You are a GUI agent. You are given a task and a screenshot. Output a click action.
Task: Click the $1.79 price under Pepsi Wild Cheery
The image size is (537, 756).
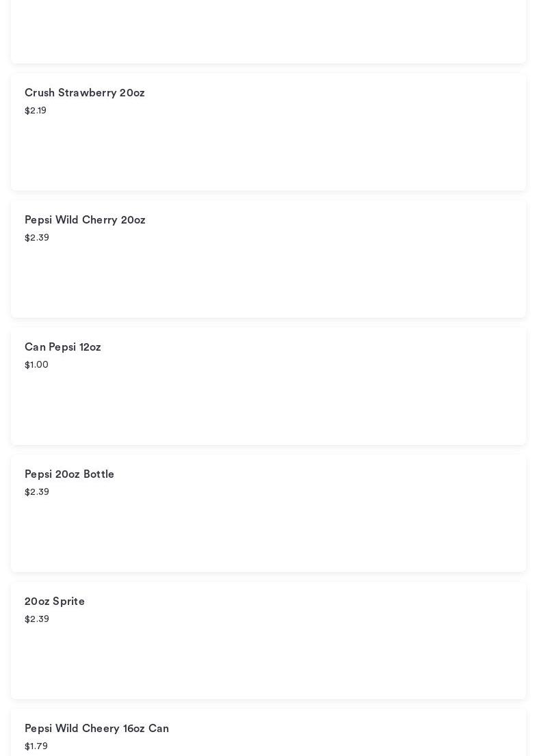[x=36, y=746]
